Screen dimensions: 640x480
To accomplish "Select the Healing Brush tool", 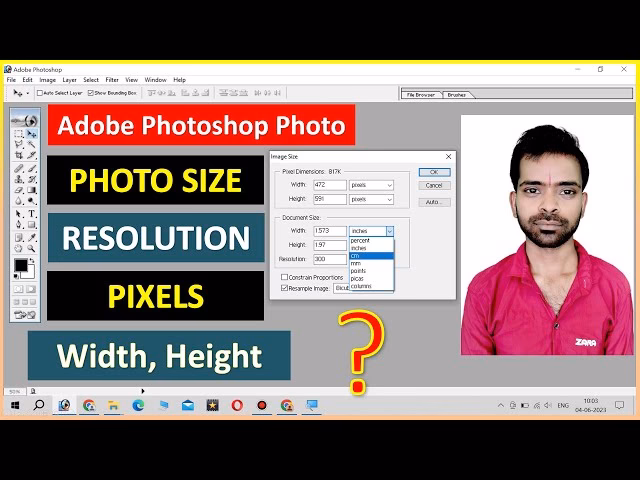I will click(19, 168).
